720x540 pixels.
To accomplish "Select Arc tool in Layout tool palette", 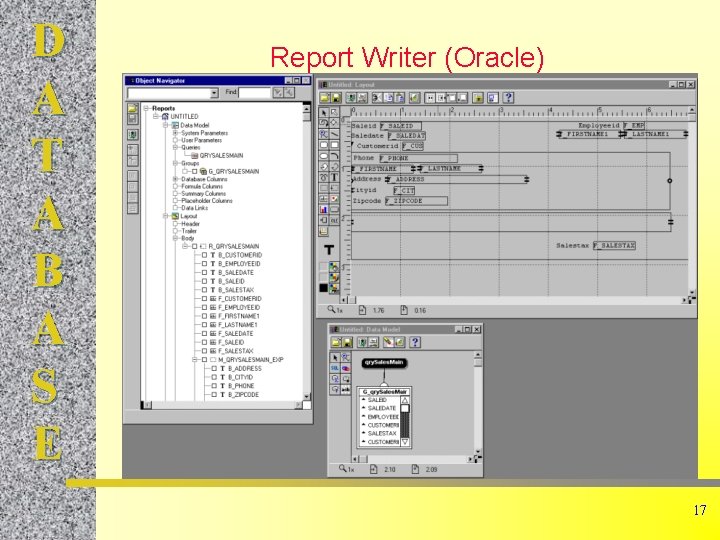I will click(x=334, y=156).
